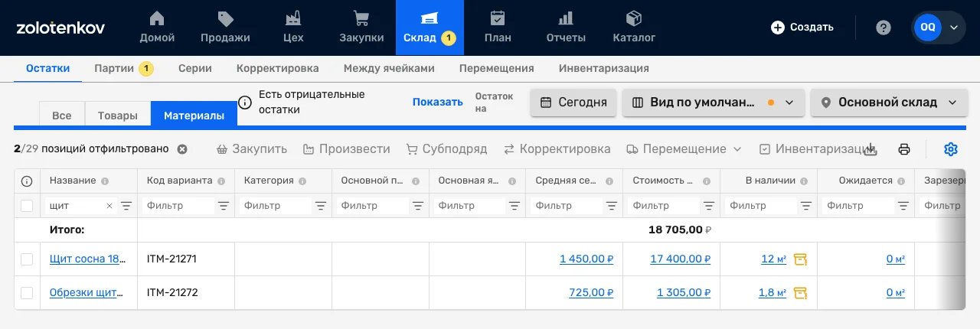980x329 pixels.
Task: Open the Цех workshop section
Action: (x=292, y=28)
